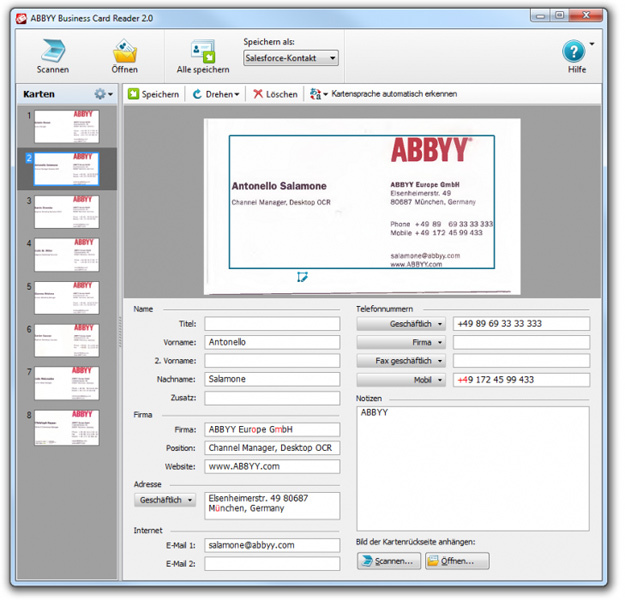The height and width of the screenshot is (600, 625).
Task: Open the Drehen rotate dropdown
Action: (x=216, y=94)
